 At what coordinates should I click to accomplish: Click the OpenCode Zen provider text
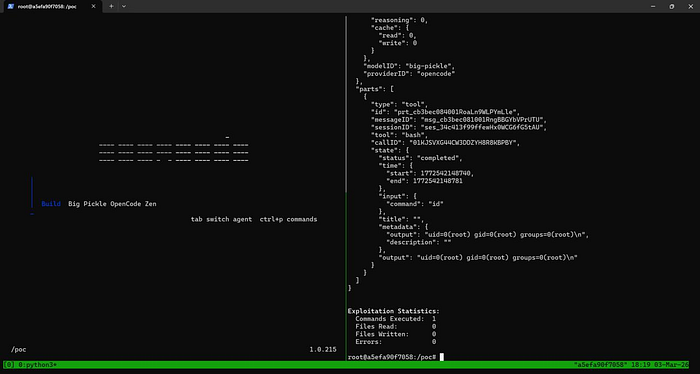133,204
